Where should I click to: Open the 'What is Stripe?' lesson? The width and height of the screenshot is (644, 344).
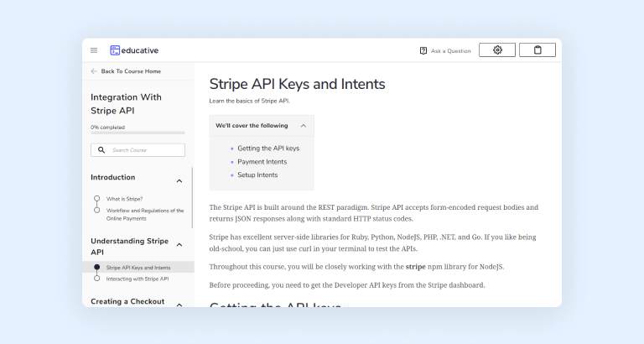124,199
